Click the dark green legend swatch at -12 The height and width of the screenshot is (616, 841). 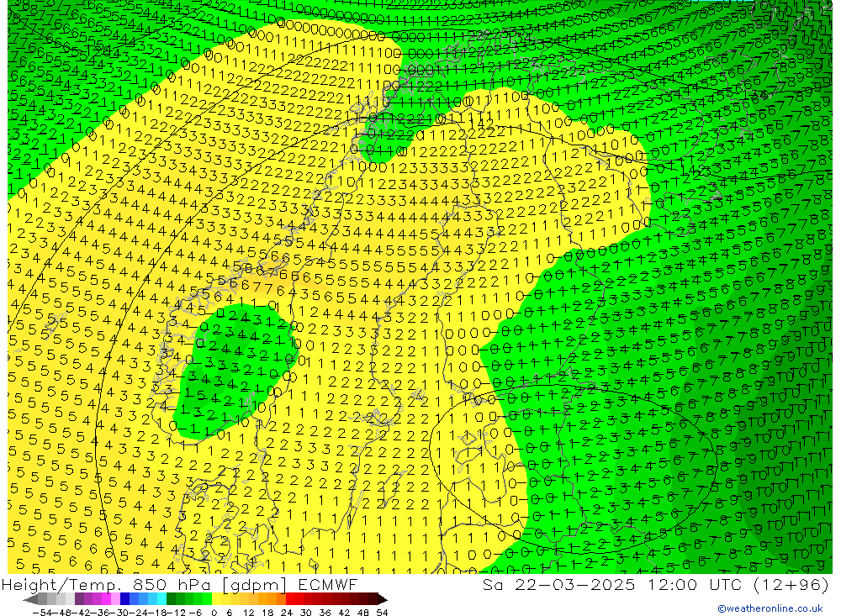coord(171,599)
